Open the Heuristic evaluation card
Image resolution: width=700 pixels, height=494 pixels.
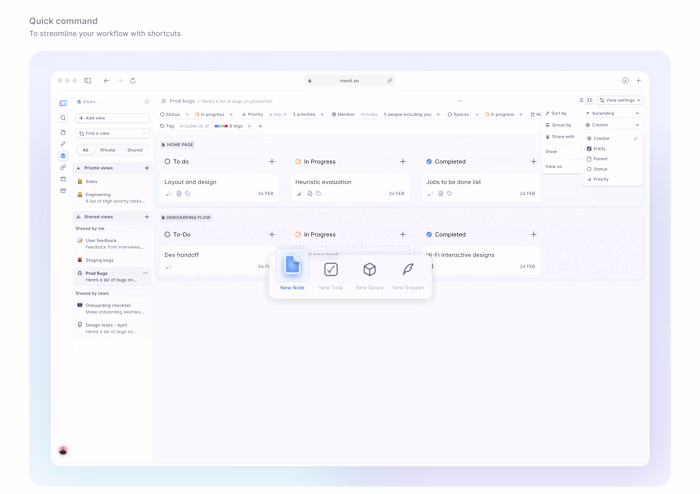350,187
